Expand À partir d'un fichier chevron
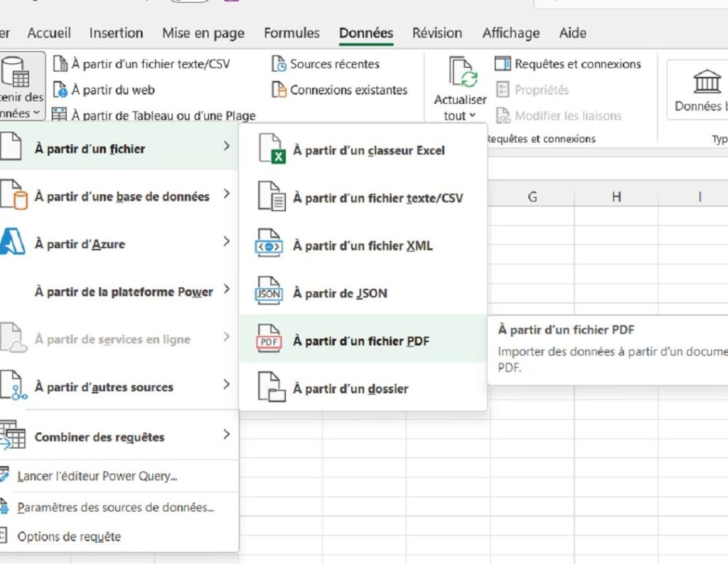Viewport: 728px width, 564px height. coord(226,147)
